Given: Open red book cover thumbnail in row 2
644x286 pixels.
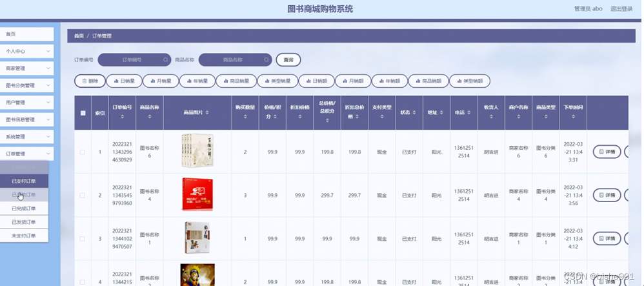Looking at the screenshot, I should click(x=197, y=194).
